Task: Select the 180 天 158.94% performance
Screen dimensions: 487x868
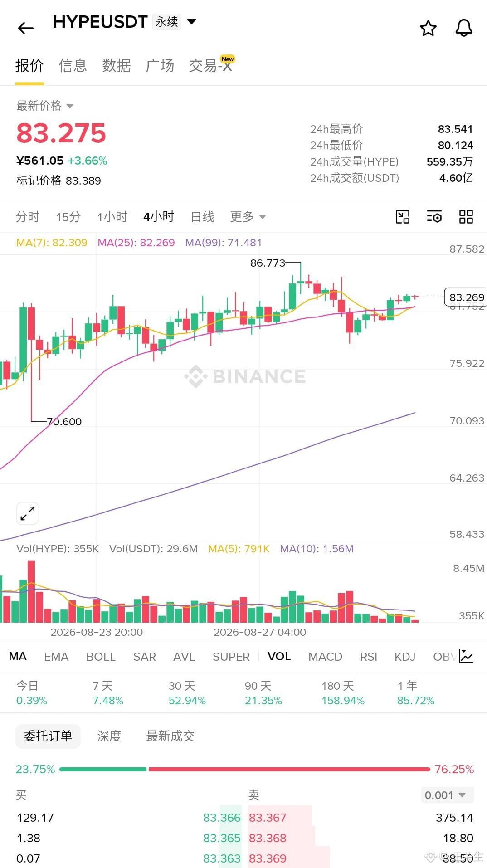Action: pos(343,693)
